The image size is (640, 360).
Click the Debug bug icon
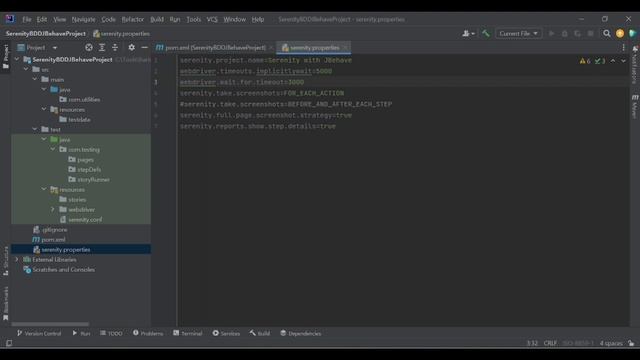point(564,34)
